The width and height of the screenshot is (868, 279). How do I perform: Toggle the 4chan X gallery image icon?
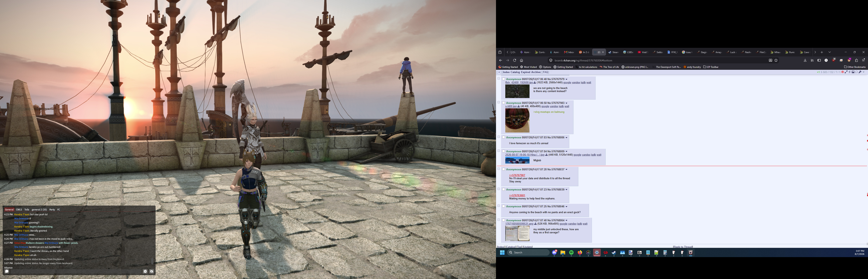pos(853,72)
